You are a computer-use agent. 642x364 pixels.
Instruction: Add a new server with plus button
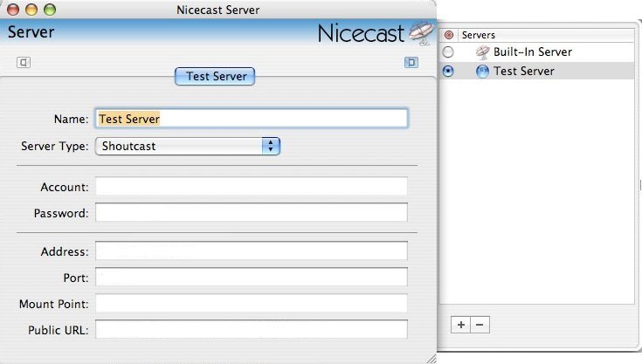tap(461, 325)
